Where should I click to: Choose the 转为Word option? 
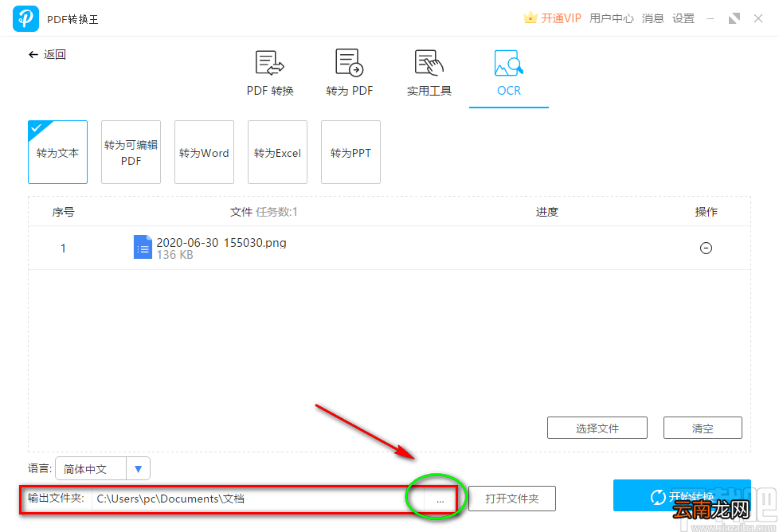pos(204,152)
